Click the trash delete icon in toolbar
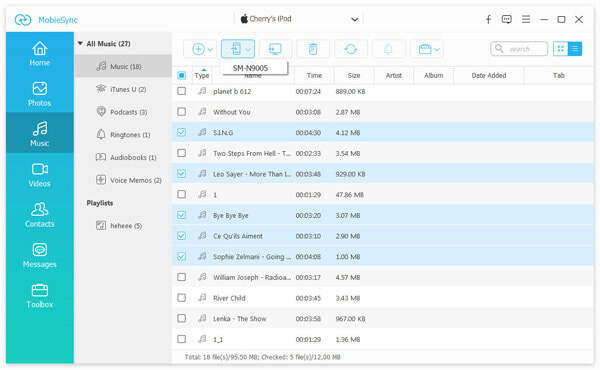 tap(313, 49)
